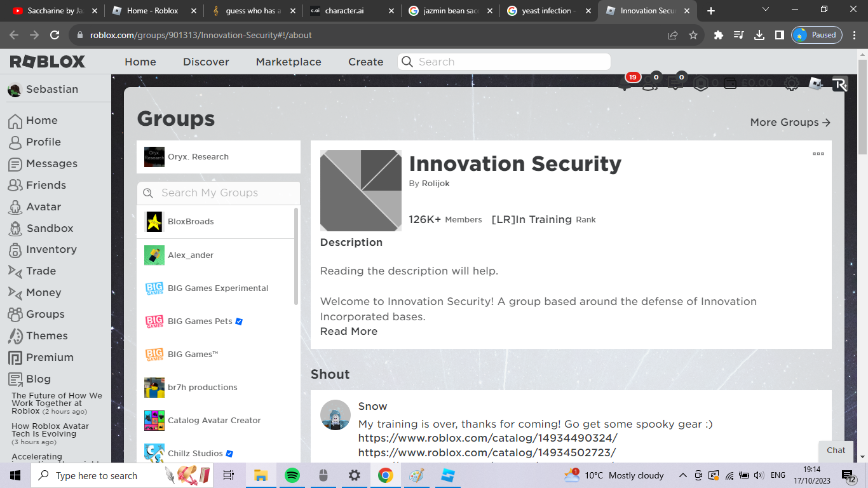Image resolution: width=868 pixels, height=488 pixels.
Task: Click the page vertical scrollbar
Action: click(x=862, y=107)
